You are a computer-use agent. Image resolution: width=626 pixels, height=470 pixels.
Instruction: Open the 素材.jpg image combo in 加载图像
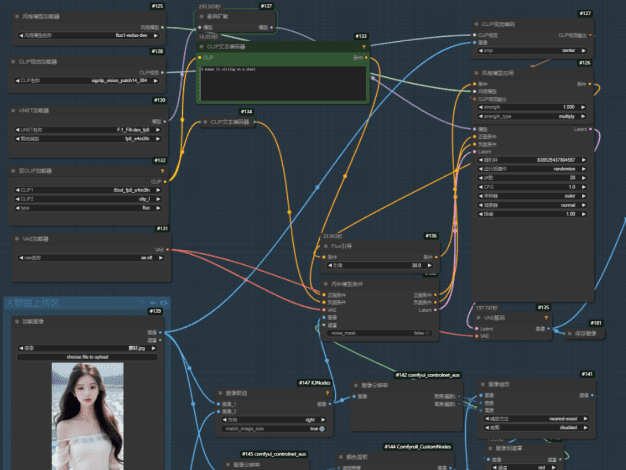point(87,348)
